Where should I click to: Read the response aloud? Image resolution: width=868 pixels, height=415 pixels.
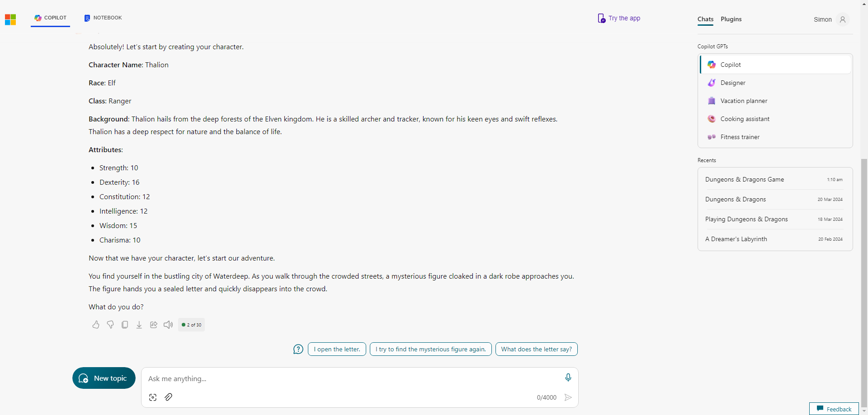[x=168, y=325]
